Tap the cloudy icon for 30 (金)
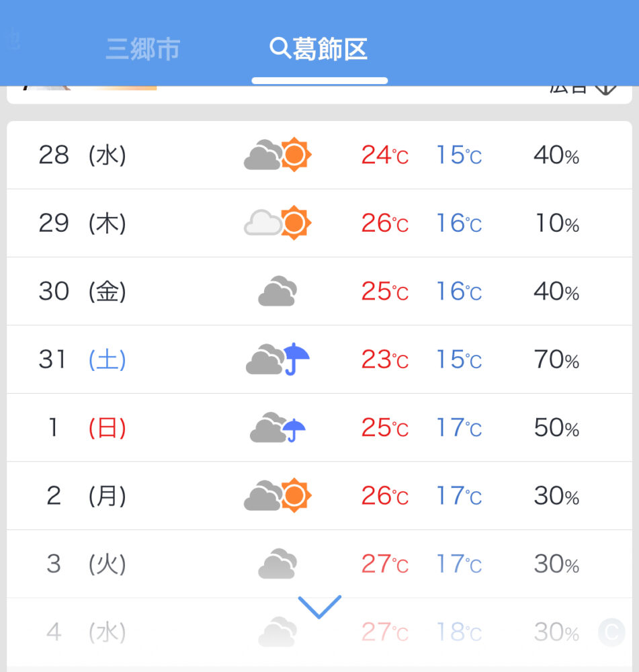Viewport: 639px width, 672px height. [278, 291]
